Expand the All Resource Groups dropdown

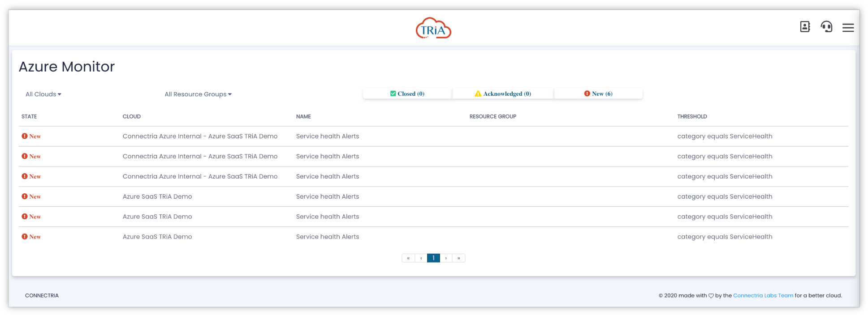198,94
